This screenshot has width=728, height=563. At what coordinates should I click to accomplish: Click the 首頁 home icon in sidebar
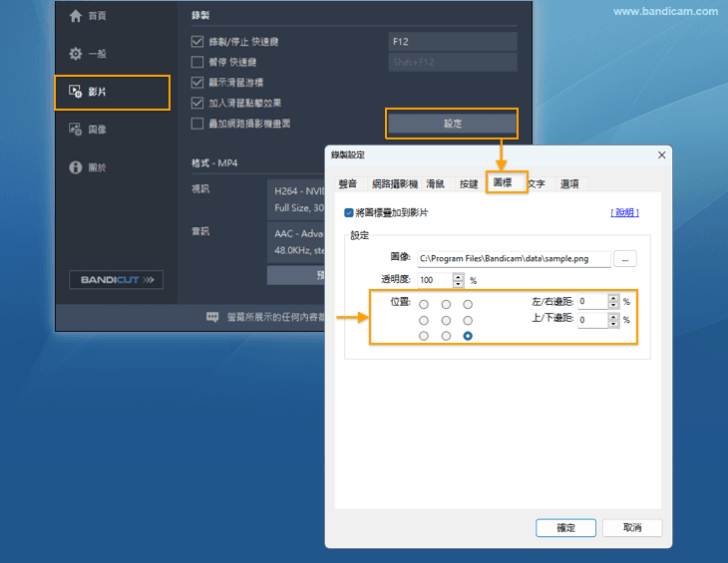click(x=75, y=17)
